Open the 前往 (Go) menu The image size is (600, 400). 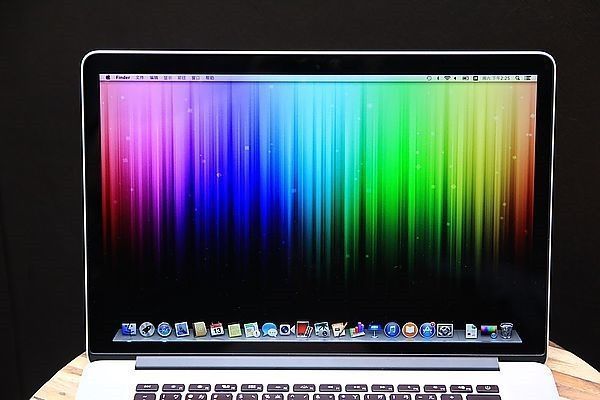point(181,78)
